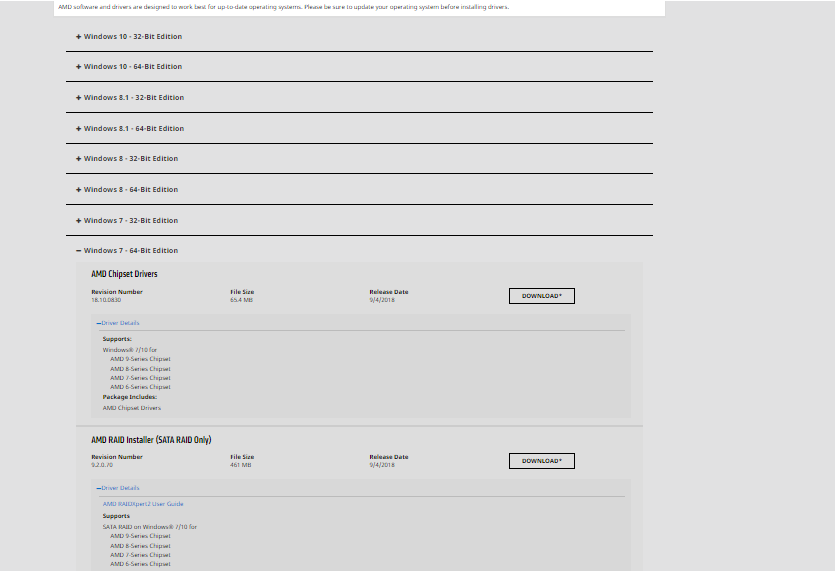The height and width of the screenshot is (571, 835).
Task: Select the 461 MB file size value
Action: [240, 465]
